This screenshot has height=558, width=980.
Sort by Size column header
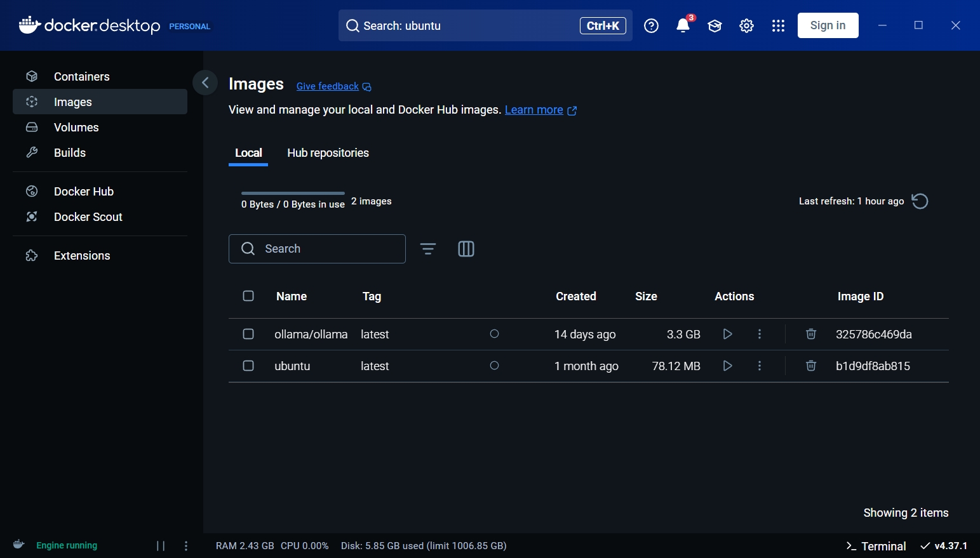click(x=646, y=296)
